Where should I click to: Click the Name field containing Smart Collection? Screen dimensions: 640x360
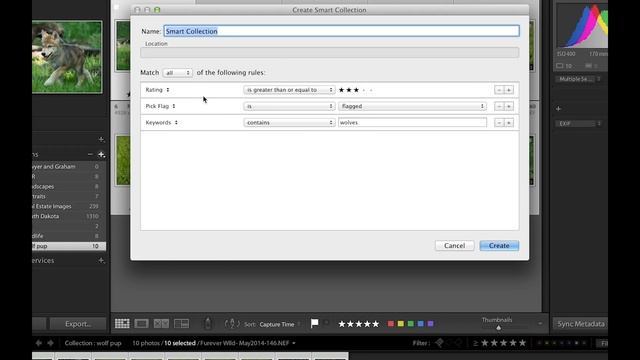[342, 31]
